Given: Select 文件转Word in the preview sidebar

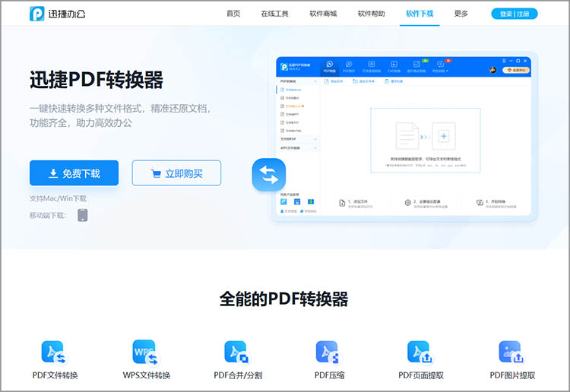Looking at the screenshot, I should [291, 90].
